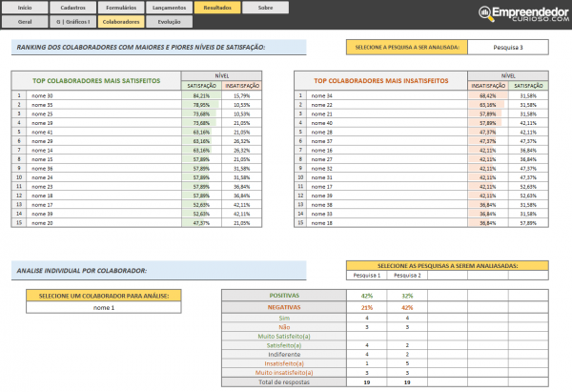572x392 pixels.
Task: Go to the Evolução sub-tab
Action: [x=168, y=20]
